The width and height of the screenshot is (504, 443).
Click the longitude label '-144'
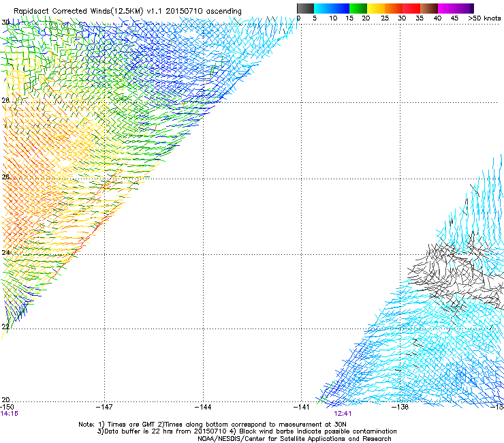coord(203,407)
